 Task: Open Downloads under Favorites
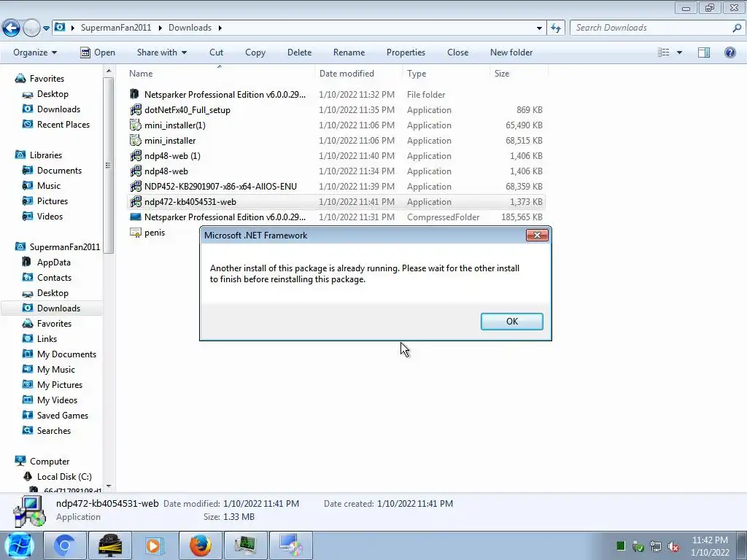click(58, 109)
